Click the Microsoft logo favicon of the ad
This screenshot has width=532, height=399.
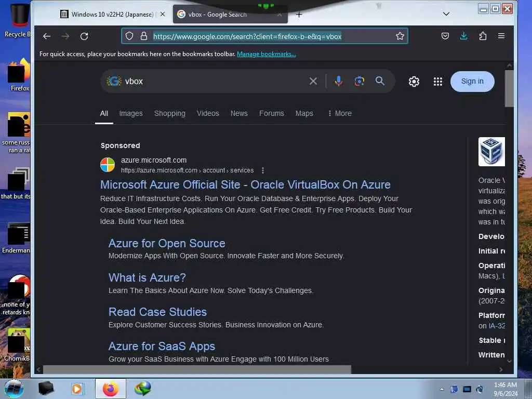point(108,165)
